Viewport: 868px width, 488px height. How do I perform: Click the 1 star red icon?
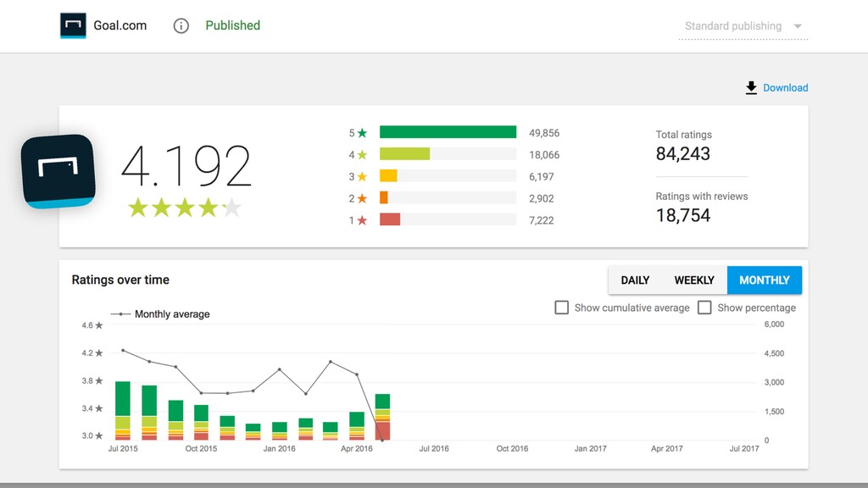point(362,220)
